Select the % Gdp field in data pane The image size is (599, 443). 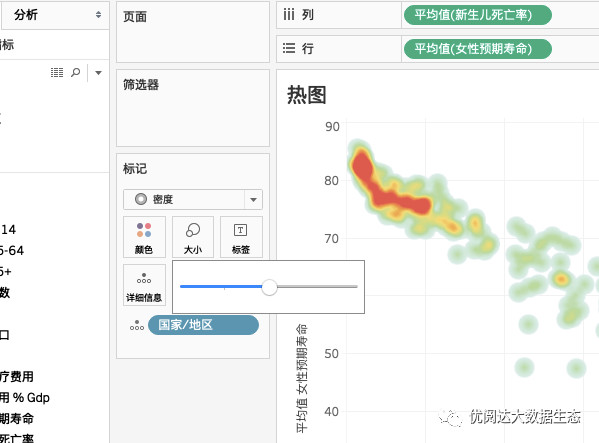coord(25,398)
